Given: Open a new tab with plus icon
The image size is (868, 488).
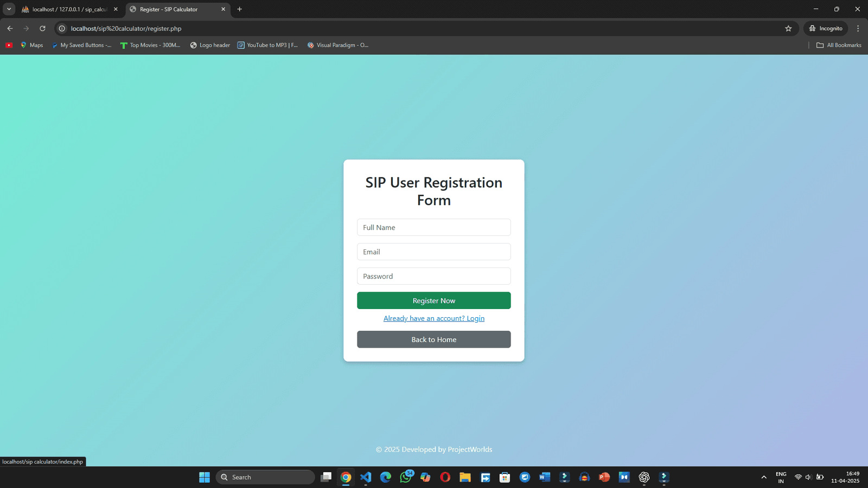Looking at the screenshot, I should point(239,9).
